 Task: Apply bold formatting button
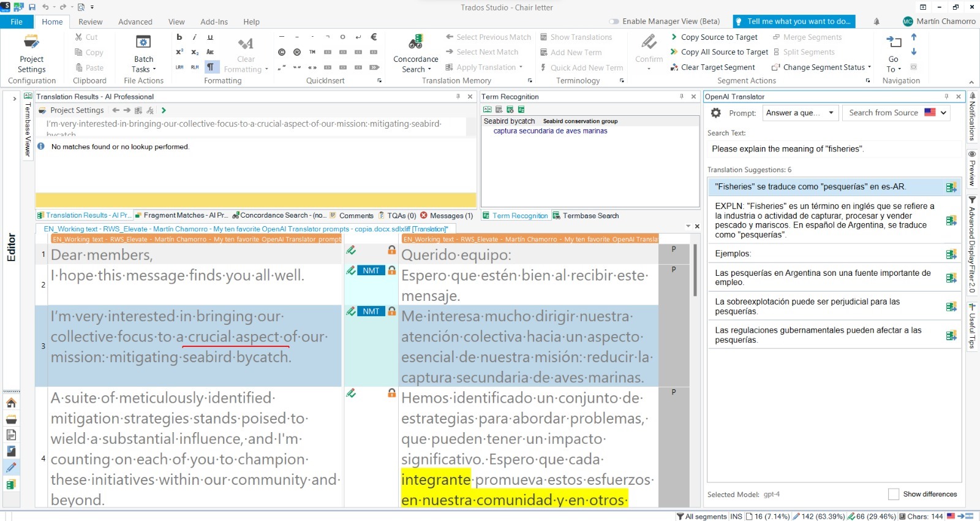179,37
